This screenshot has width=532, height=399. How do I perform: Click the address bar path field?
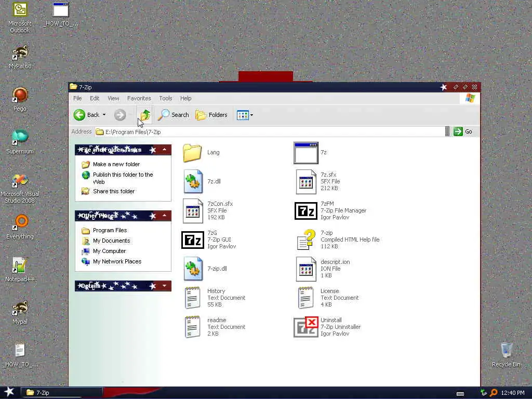[x=270, y=131]
